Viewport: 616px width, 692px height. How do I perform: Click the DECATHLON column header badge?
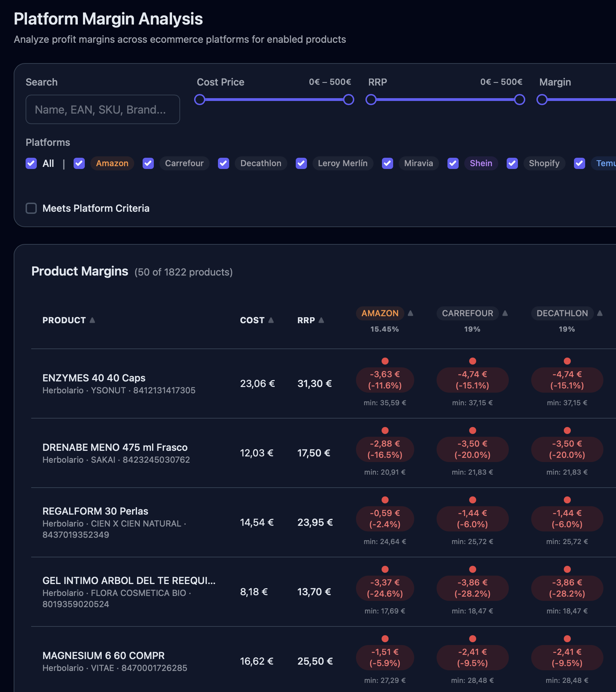(562, 313)
